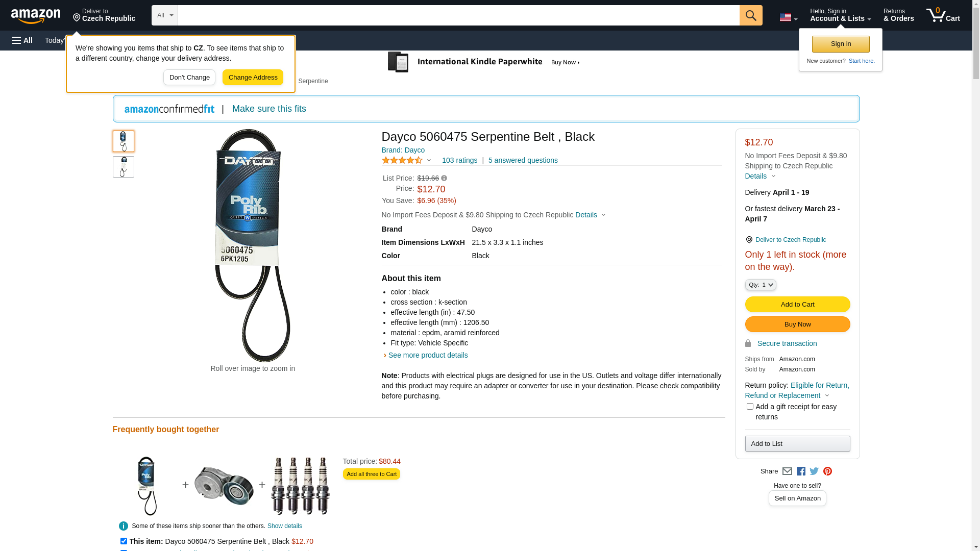Share product on Facebook icon
The width and height of the screenshot is (980, 551).
tap(801, 471)
